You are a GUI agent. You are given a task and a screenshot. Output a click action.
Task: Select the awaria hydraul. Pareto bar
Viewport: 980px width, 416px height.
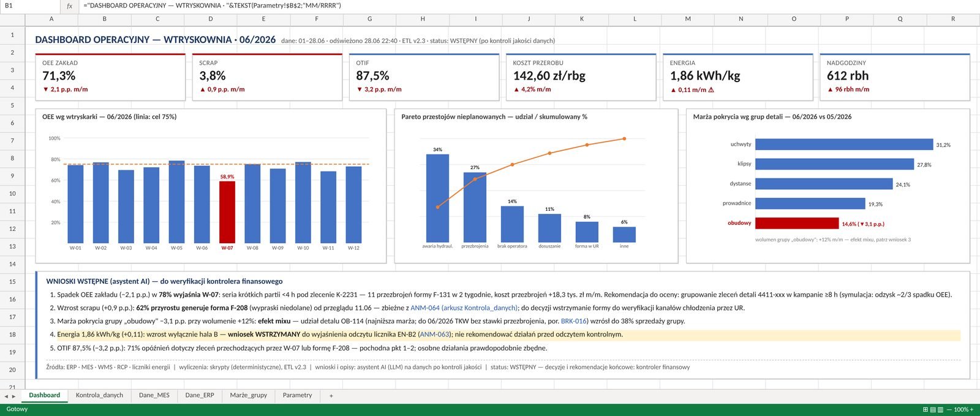(x=437, y=198)
